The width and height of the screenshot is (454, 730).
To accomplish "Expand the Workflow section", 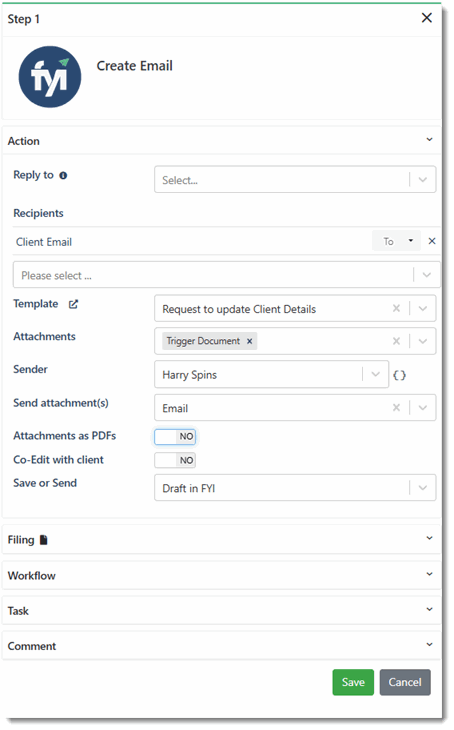I will [222, 575].
